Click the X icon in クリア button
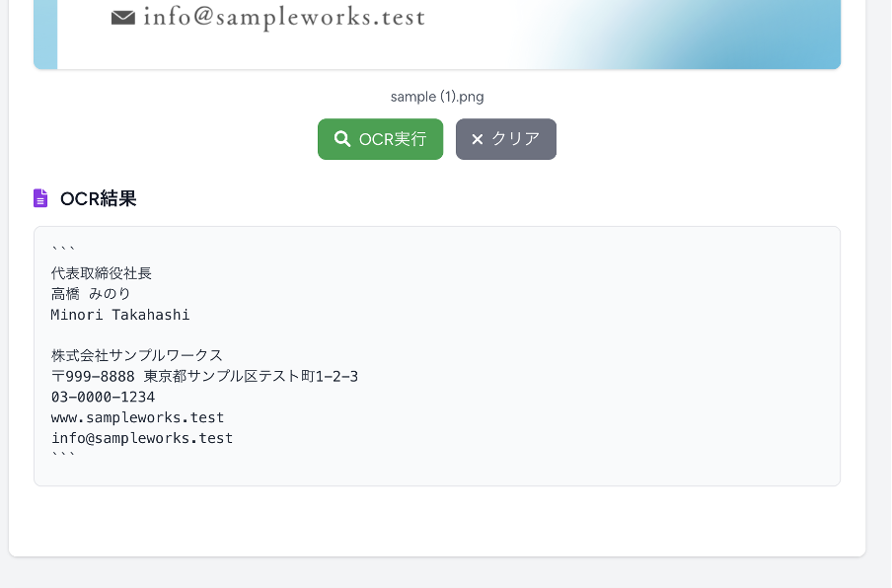This screenshot has width=892, height=588. click(x=478, y=139)
